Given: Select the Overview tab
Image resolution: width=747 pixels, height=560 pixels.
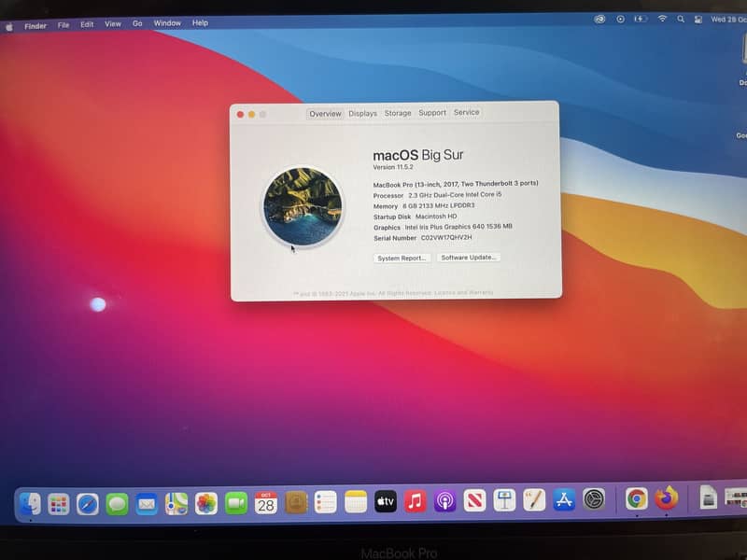Looking at the screenshot, I should (x=325, y=114).
